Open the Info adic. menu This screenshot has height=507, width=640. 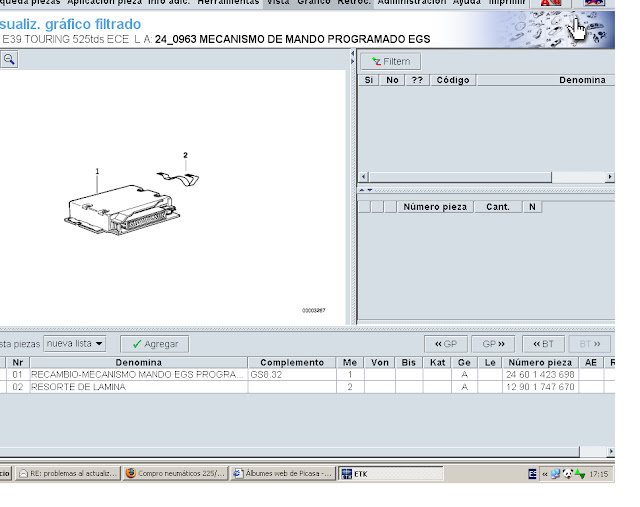coord(169,2)
